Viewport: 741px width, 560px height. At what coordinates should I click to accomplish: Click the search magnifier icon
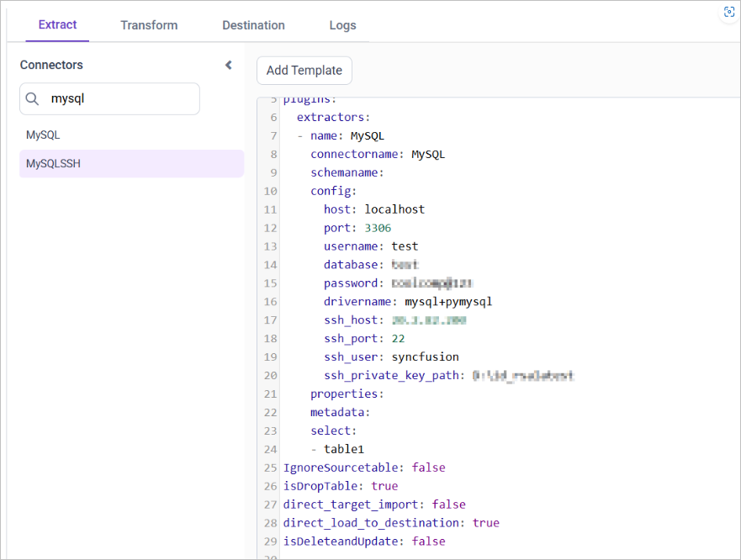(32, 98)
